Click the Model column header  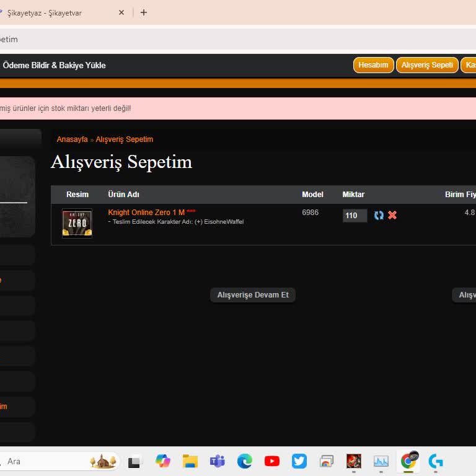[x=312, y=195]
